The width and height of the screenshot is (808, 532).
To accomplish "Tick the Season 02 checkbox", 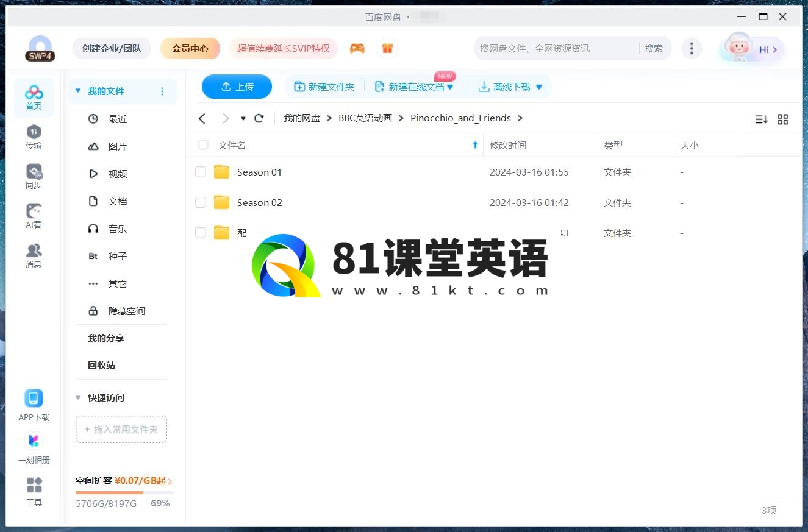I will pyautogui.click(x=201, y=202).
